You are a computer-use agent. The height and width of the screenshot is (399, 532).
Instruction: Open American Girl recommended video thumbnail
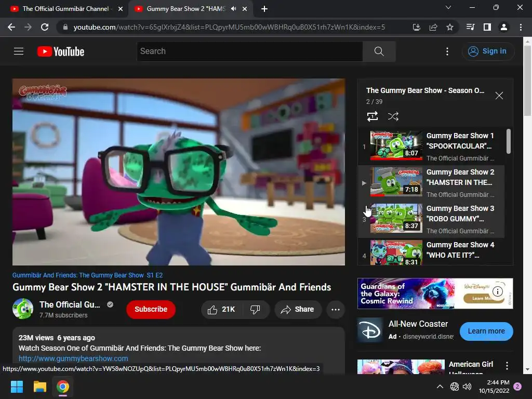point(401,367)
